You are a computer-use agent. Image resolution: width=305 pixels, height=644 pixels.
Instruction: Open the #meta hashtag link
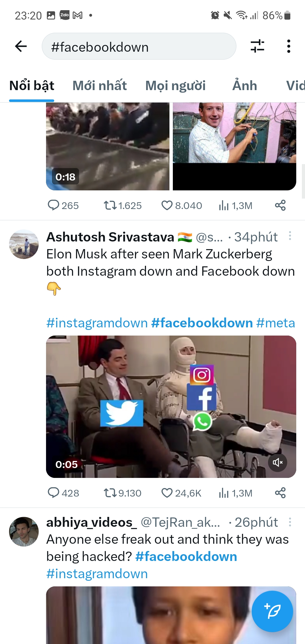pyautogui.click(x=276, y=323)
